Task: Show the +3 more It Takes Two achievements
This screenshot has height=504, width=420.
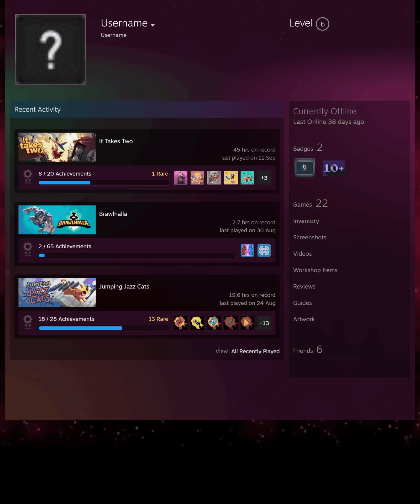Action: [264, 178]
